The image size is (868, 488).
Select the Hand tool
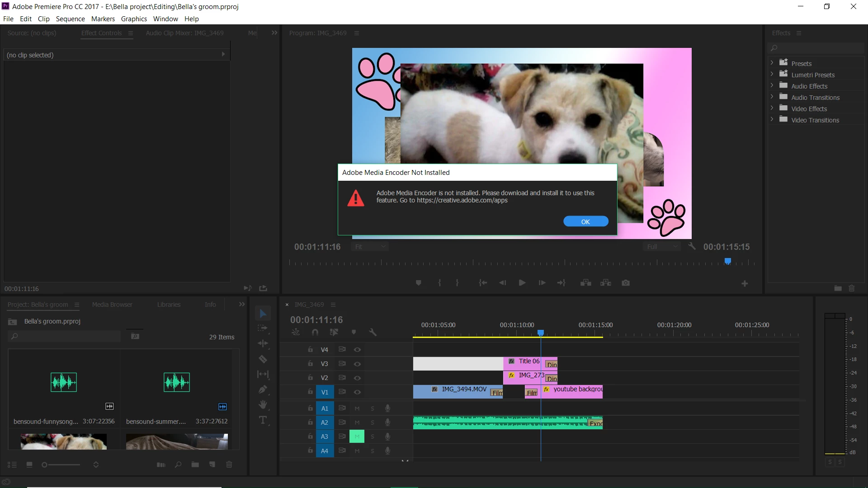[263, 404]
